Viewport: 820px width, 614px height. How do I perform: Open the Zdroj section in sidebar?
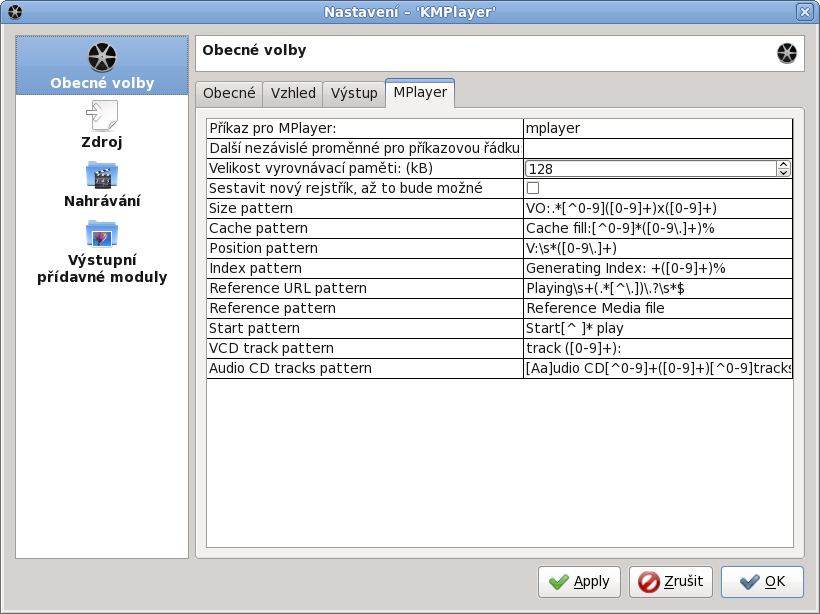point(102,124)
